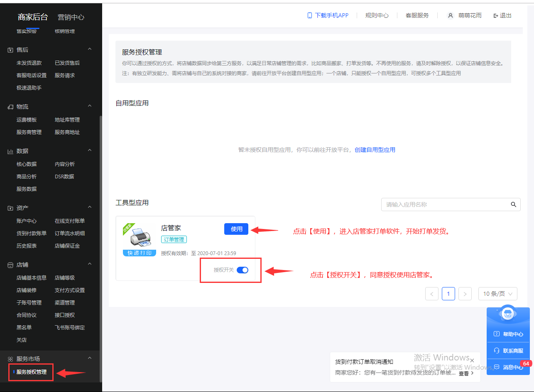Collapse the 店铺 sidebar section
Image resolution: width=534 pixels, height=392 pixels.
coord(90,264)
